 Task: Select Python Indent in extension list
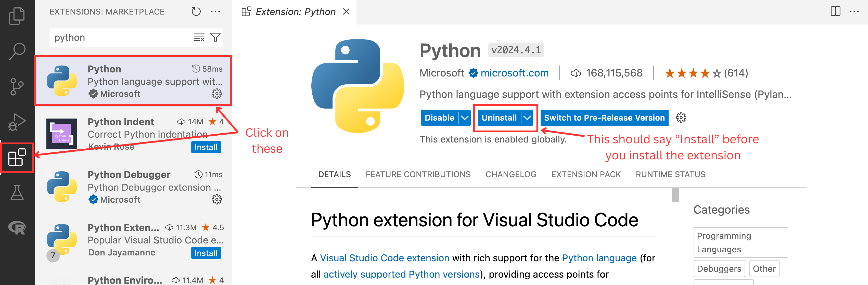point(133,134)
